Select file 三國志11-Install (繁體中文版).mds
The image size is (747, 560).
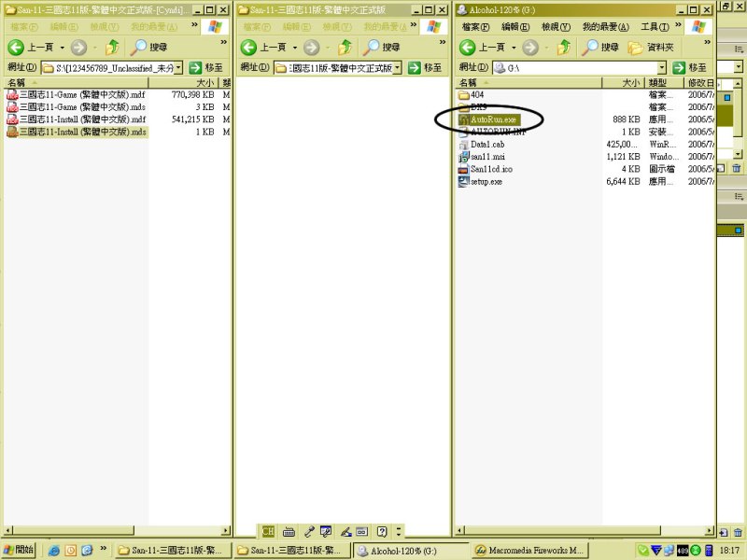point(77,132)
